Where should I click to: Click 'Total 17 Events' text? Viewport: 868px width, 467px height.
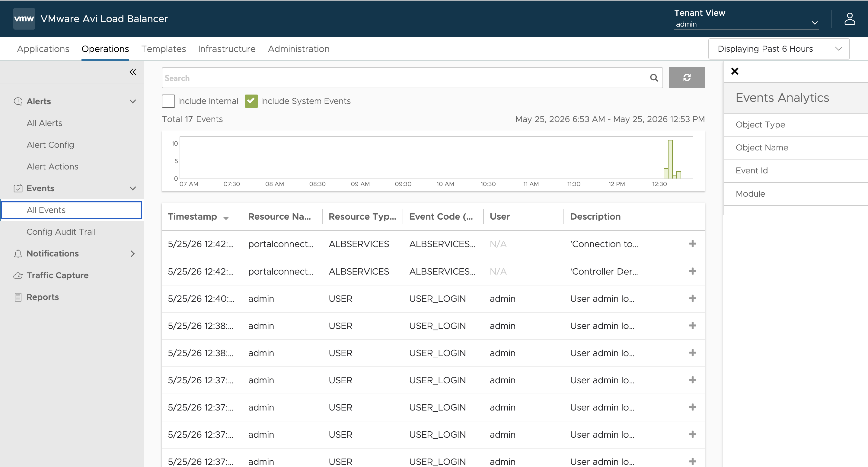[192, 119]
